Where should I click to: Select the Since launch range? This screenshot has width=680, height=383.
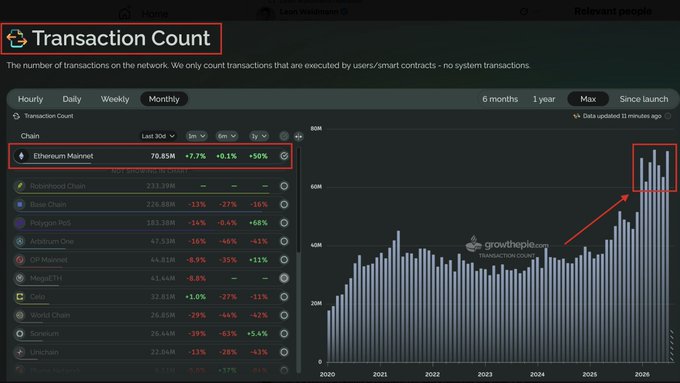pyautogui.click(x=644, y=99)
